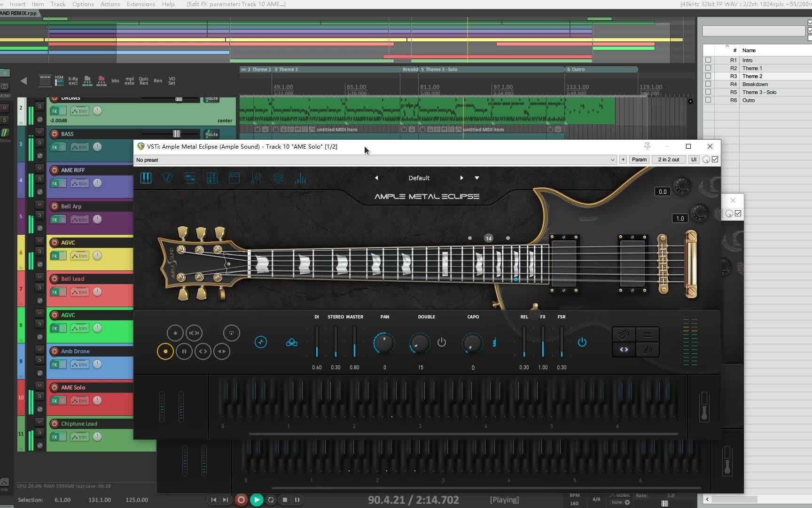Open the Extensions menu
The width and height of the screenshot is (812, 508).
click(141, 4)
